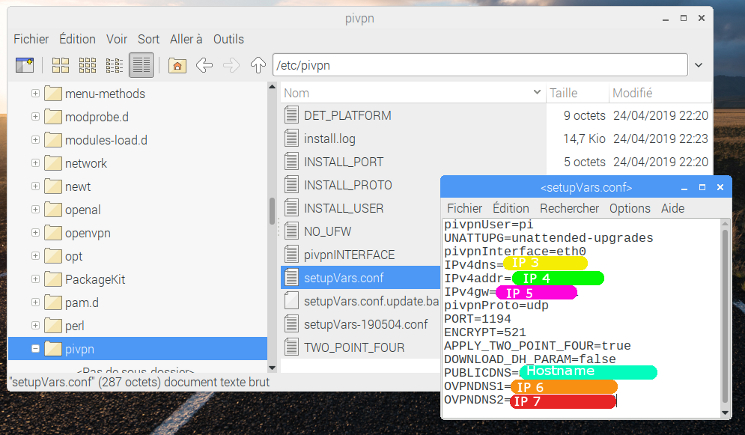Switch to detailed list view

click(x=141, y=65)
